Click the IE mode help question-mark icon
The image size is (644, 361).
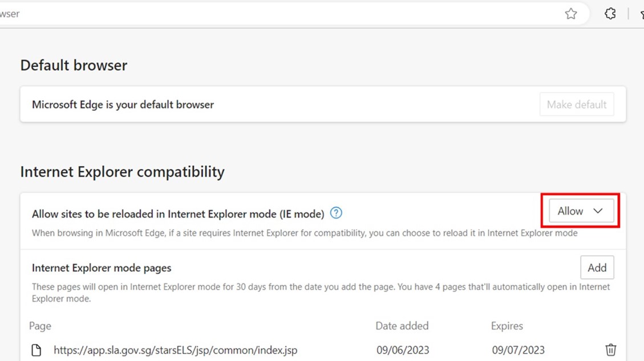click(x=336, y=213)
